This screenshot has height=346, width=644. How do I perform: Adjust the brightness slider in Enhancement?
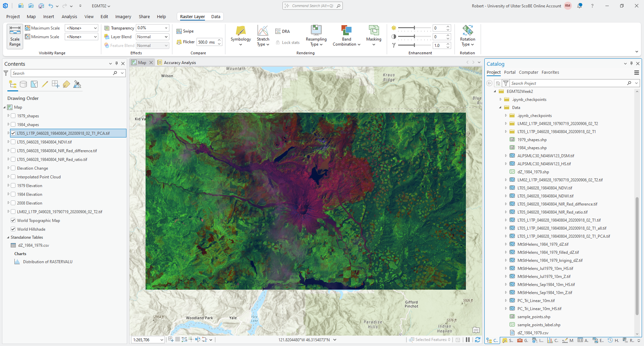point(414,28)
